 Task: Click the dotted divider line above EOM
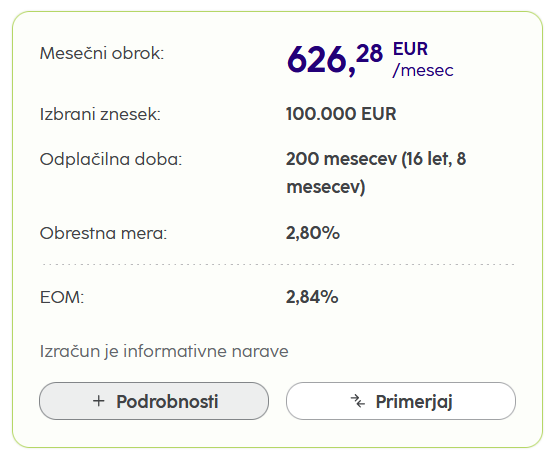click(278, 264)
